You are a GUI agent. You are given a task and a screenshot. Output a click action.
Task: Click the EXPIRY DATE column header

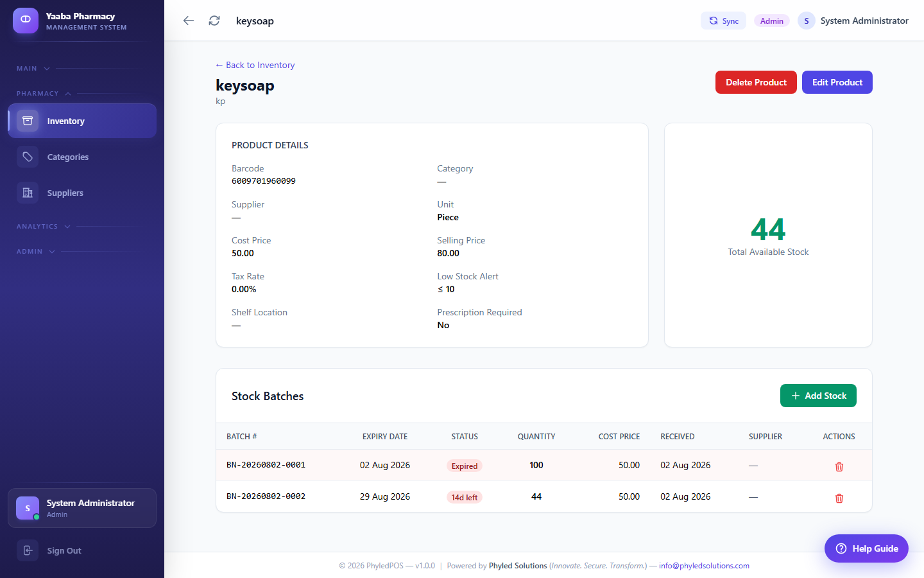click(385, 437)
